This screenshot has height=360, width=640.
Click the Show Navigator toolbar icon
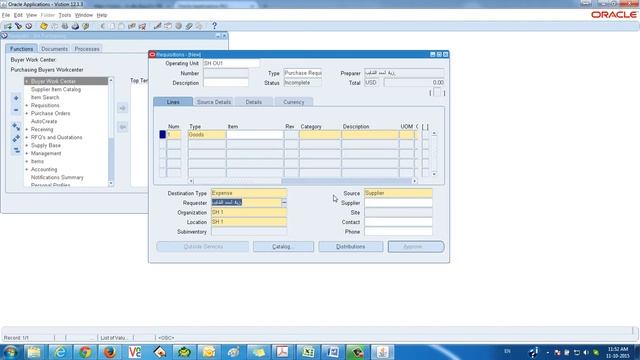(x=29, y=26)
